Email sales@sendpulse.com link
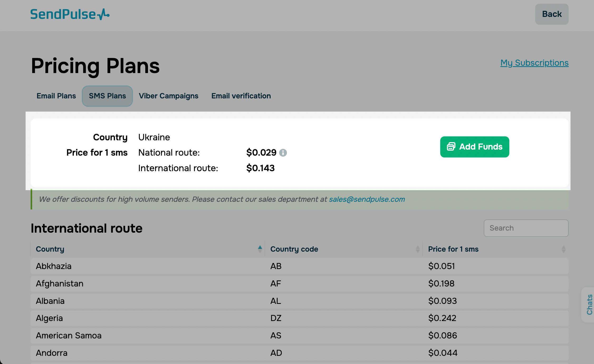The height and width of the screenshot is (364, 594). (x=367, y=199)
